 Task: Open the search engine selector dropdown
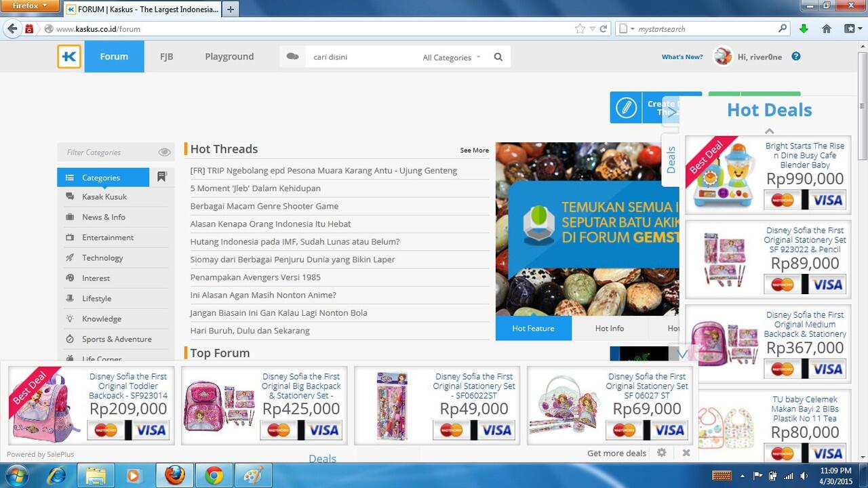pyautogui.click(x=627, y=28)
